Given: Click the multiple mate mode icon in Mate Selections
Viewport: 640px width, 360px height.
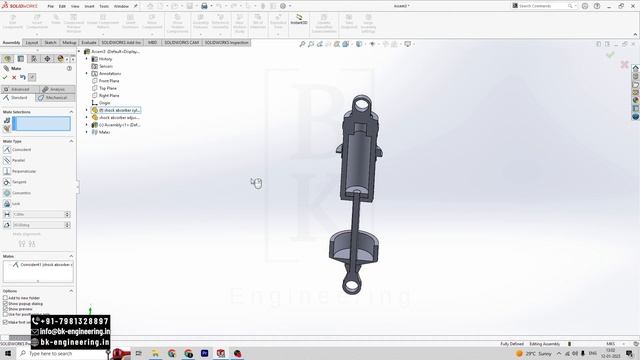Looking at the screenshot, I should [x=7, y=128].
